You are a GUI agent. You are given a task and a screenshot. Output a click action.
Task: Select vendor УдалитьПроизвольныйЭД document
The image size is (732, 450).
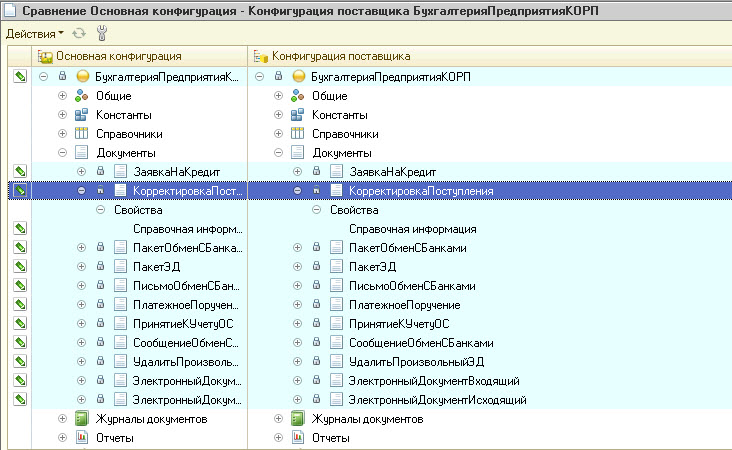(416, 362)
